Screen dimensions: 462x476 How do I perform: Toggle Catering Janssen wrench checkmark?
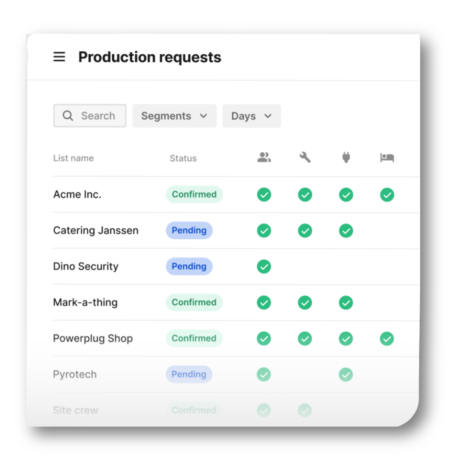tap(305, 230)
